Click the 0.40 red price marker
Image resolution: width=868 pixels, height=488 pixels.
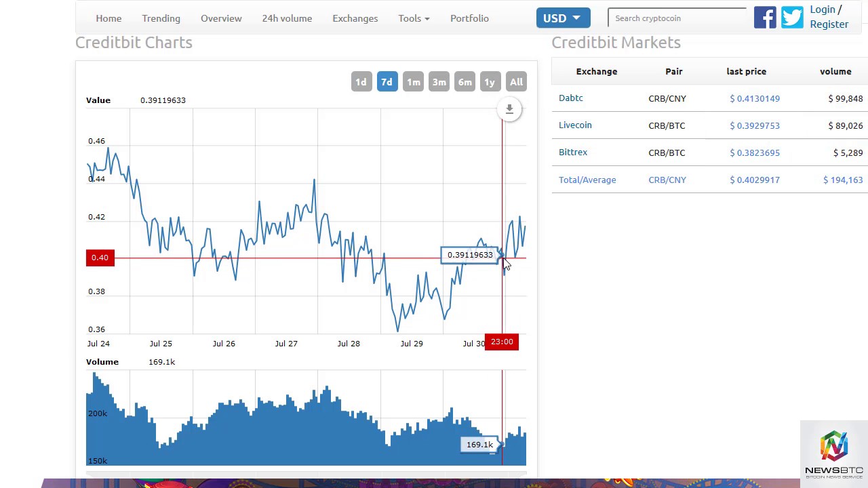pos(100,258)
